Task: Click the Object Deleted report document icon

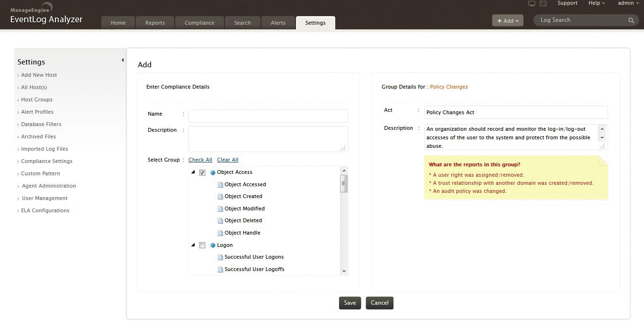Action: (220, 221)
